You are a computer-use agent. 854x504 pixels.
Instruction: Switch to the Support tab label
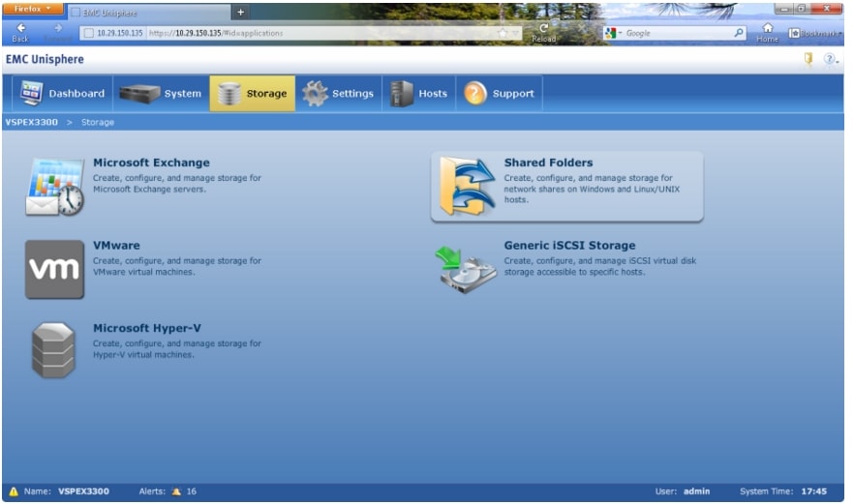513,94
